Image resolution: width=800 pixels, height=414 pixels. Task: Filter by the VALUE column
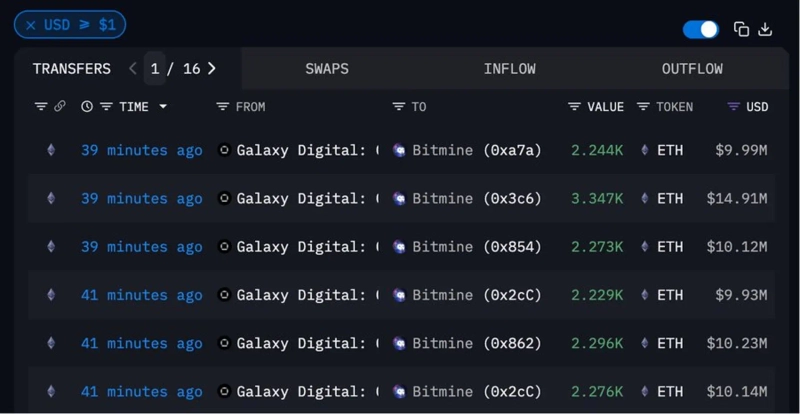point(574,106)
